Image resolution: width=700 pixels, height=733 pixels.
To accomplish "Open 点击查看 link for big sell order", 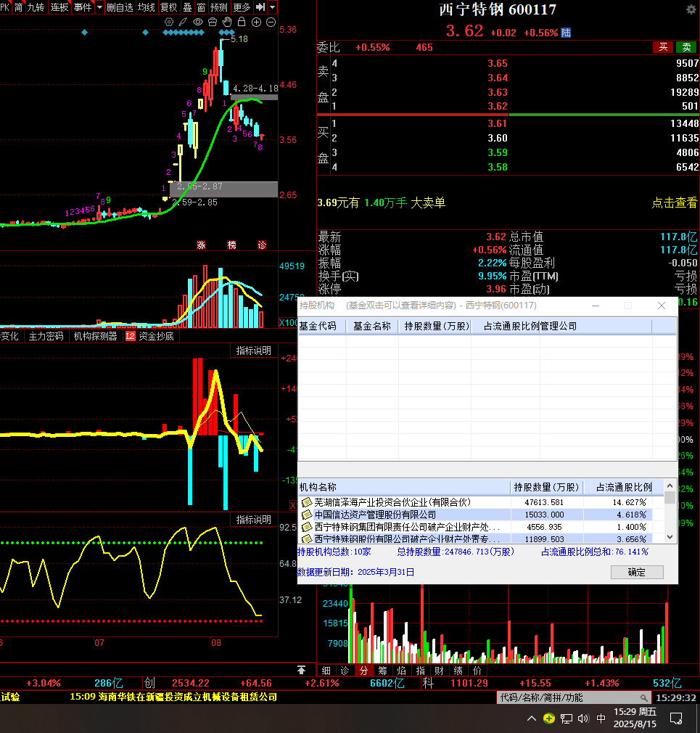I will pyautogui.click(x=675, y=203).
